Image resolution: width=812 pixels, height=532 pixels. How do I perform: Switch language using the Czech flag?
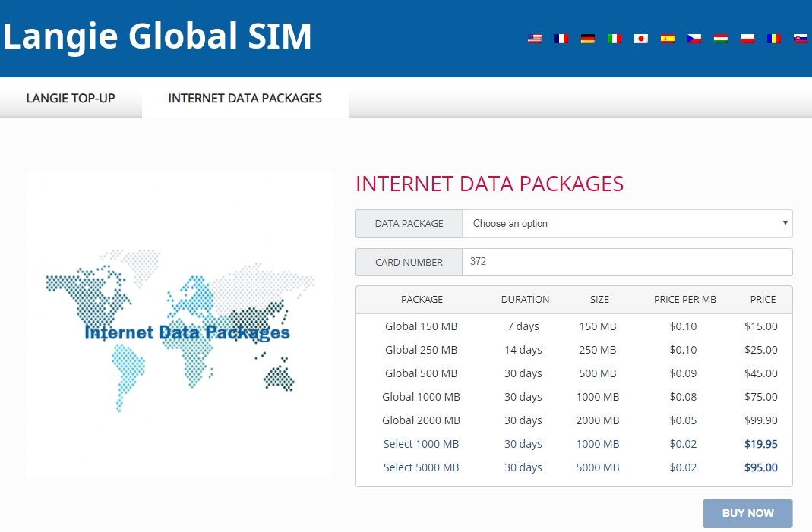(694, 39)
